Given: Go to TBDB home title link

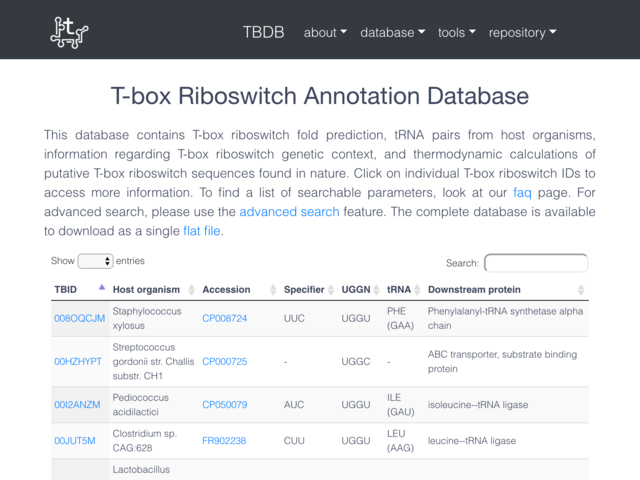Looking at the screenshot, I should point(263,32).
